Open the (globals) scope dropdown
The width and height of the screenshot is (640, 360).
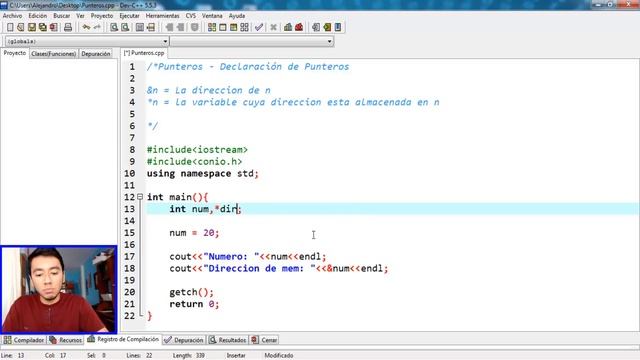pyautogui.click(x=87, y=41)
